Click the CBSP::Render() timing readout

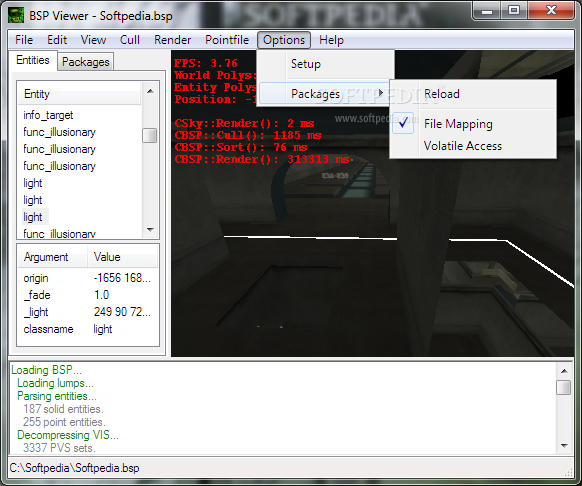click(262, 159)
